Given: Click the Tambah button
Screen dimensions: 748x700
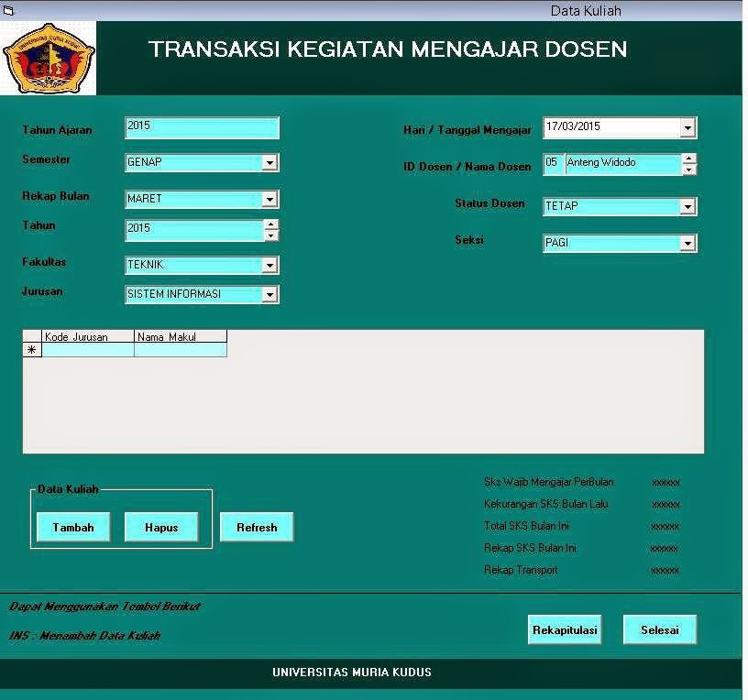Looking at the screenshot, I should 73,527.
